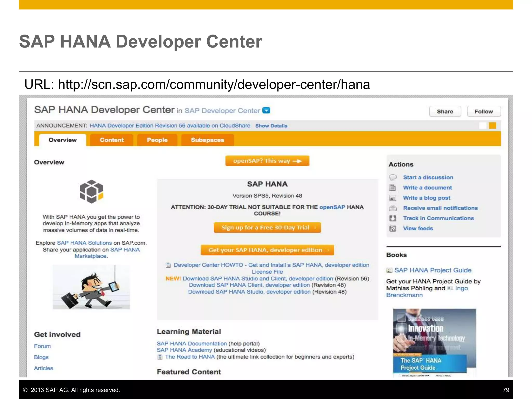Download SAP HANA Studio, developer edition Revision 48

tap(249, 292)
